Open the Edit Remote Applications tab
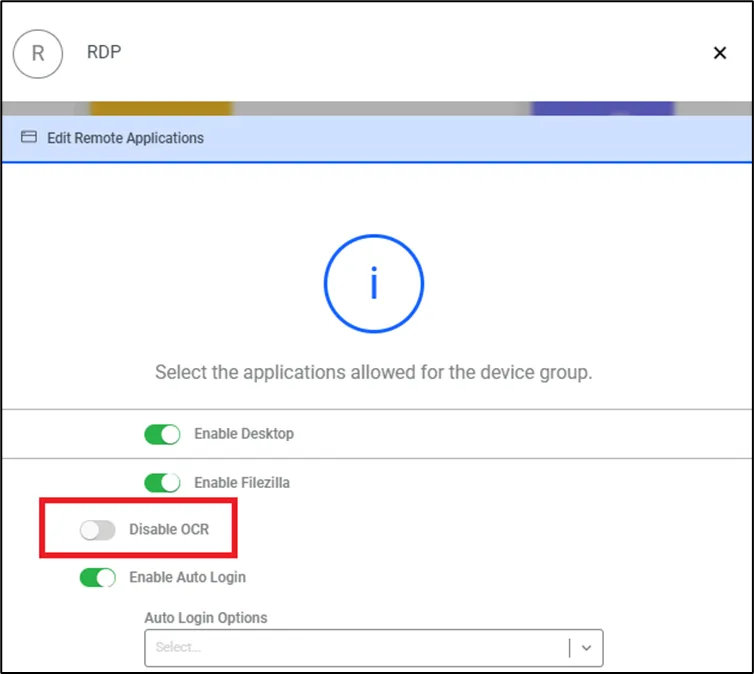The image size is (754, 674). pyautogui.click(x=377, y=138)
